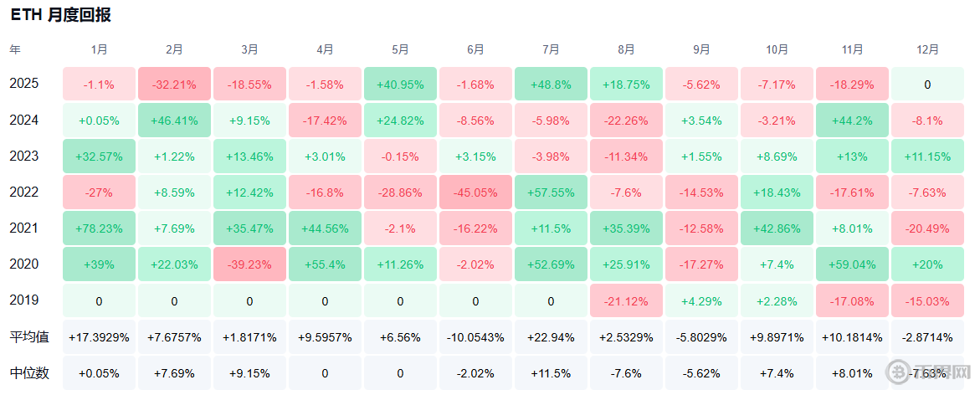Click the 年 header label

point(15,50)
